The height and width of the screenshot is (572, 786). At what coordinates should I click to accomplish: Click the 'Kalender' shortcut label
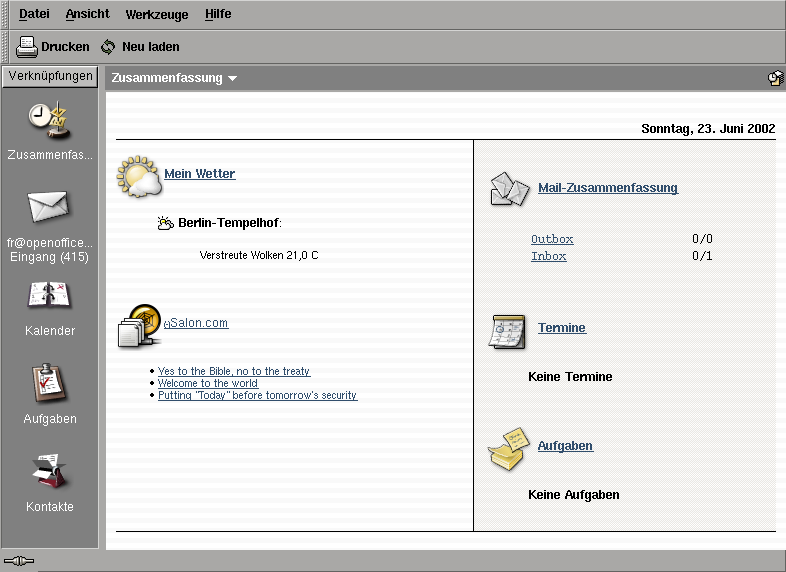tap(50, 331)
